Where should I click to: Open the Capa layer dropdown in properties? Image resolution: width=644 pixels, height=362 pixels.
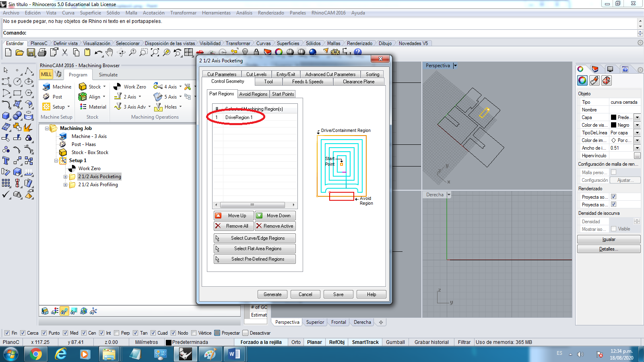click(x=637, y=117)
